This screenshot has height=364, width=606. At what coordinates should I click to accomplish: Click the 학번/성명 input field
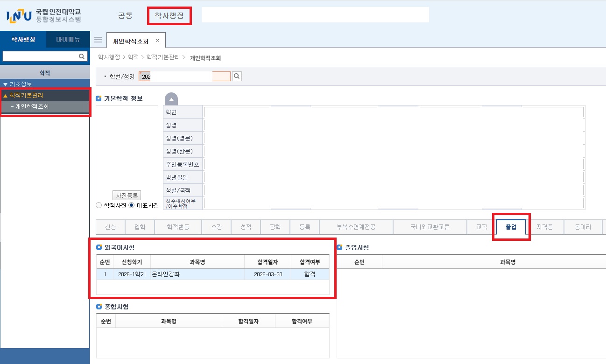click(x=184, y=77)
